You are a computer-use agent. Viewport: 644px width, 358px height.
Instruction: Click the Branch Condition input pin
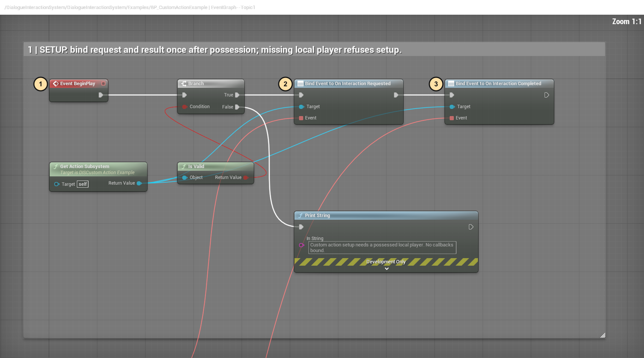[x=185, y=107]
